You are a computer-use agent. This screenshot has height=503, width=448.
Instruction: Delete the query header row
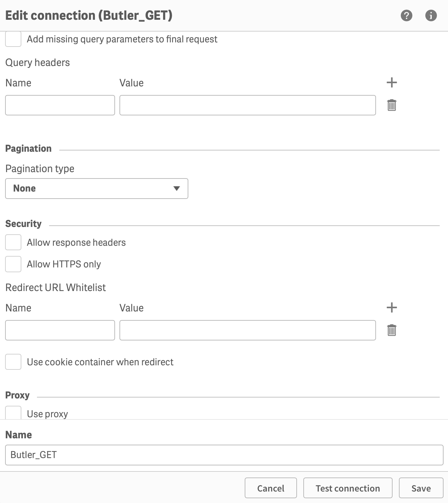coord(392,105)
